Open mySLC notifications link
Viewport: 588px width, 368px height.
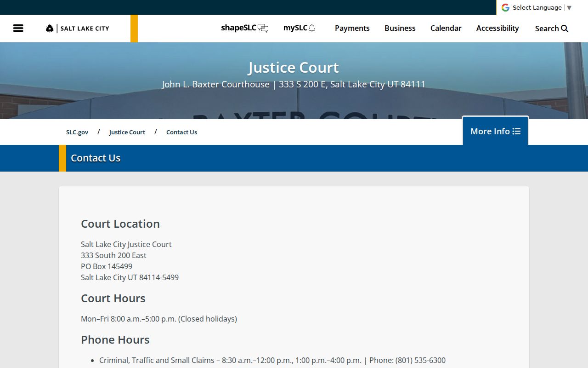point(300,28)
